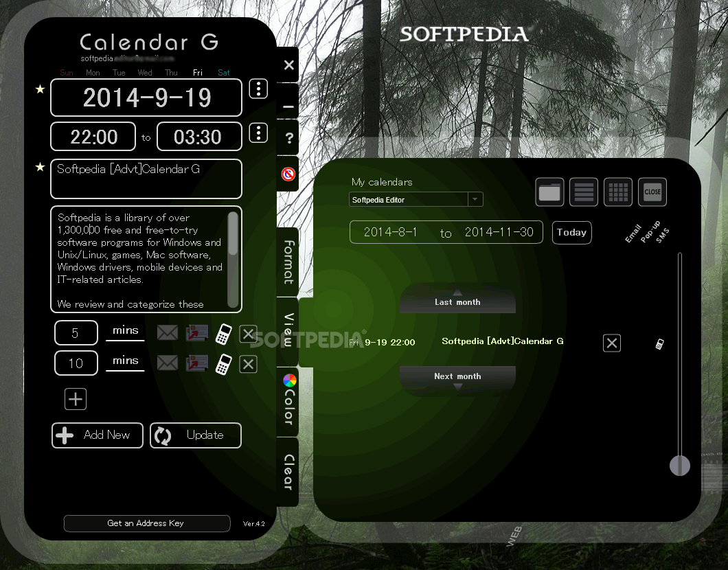Screen dimensions: 728x570
Task: Click the folder view icon
Action: click(549, 192)
